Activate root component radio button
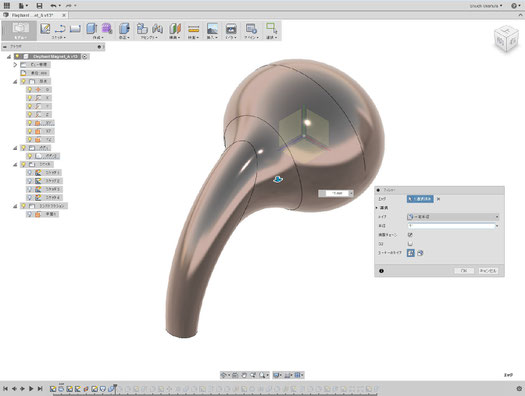The height and width of the screenshot is (396, 525). tap(85, 57)
